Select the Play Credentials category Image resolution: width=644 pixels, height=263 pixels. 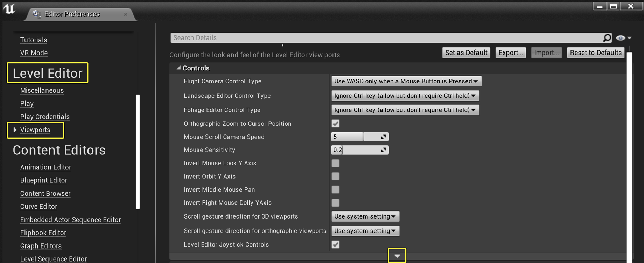45,117
